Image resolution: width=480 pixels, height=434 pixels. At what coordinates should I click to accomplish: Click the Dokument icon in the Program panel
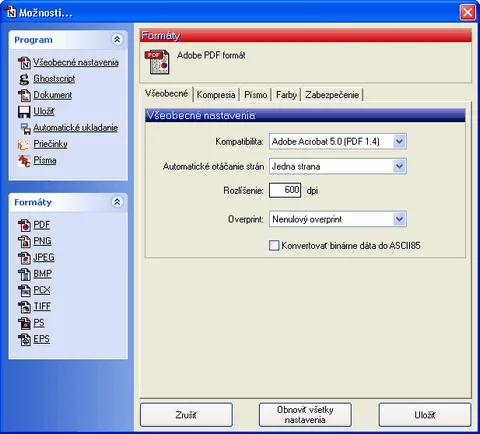pyautogui.click(x=24, y=95)
